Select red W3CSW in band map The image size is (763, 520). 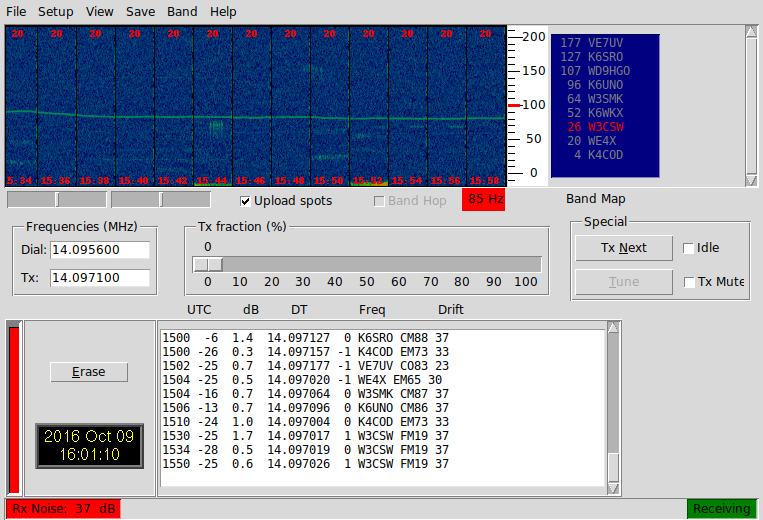[x=595, y=127]
